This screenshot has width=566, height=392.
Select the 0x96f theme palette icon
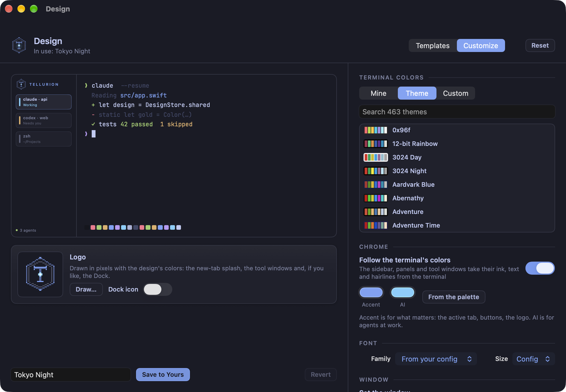(x=376, y=130)
